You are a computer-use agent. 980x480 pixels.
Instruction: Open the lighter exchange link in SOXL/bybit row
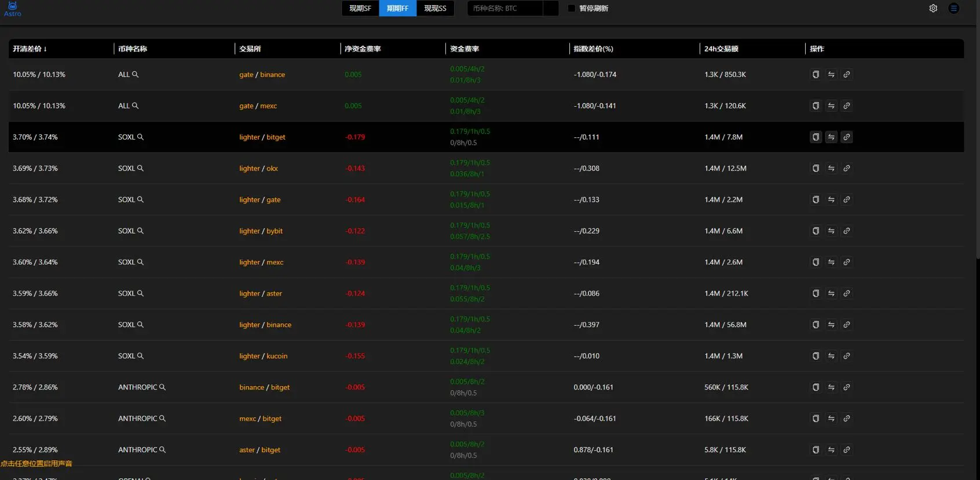[250, 231]
